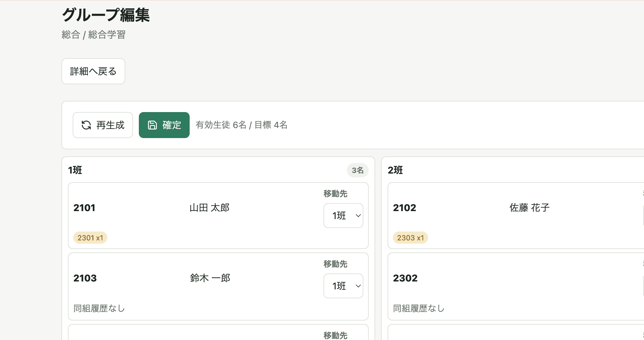Click the 再生成 button

[x=103, y=125]
